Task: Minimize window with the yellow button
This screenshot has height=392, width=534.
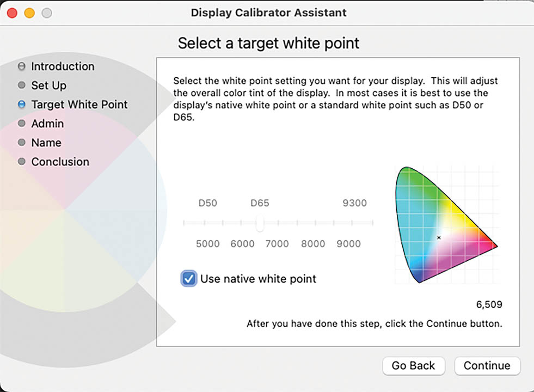Action: [x=29, y=13]
